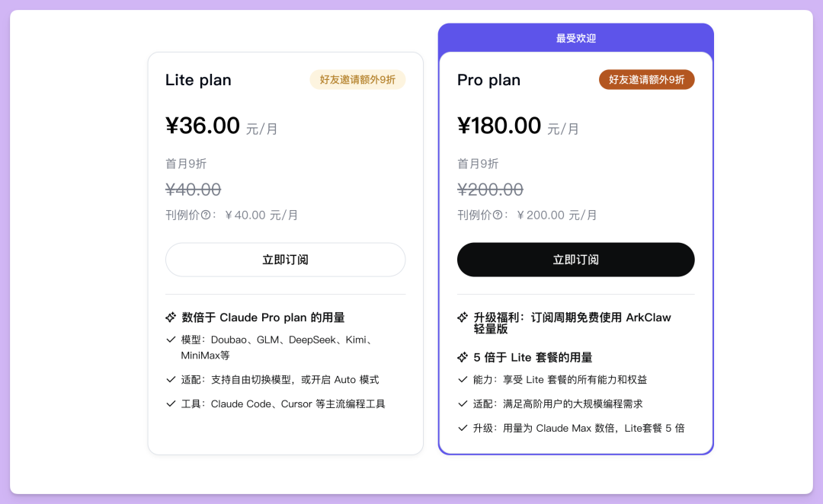
Task: Select the Pro plan card title
Action: pyautogui.click(x=488, y=80)
